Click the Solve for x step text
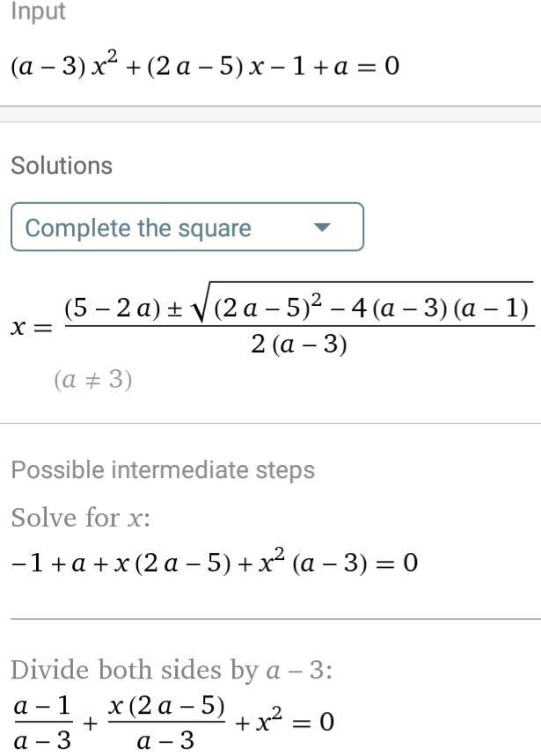541x756 pixels. 81,518
